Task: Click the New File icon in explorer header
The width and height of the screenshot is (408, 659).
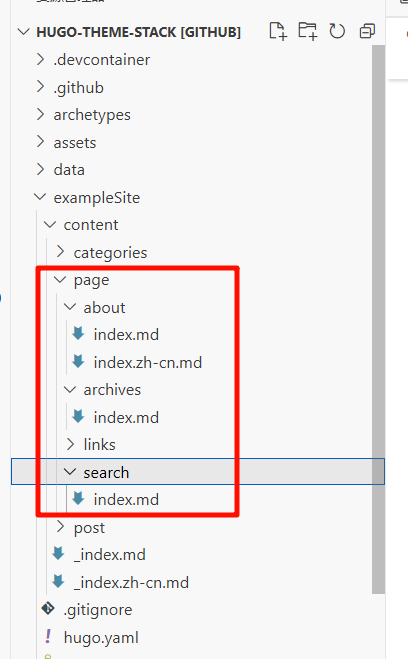Action: coord(278,32)
